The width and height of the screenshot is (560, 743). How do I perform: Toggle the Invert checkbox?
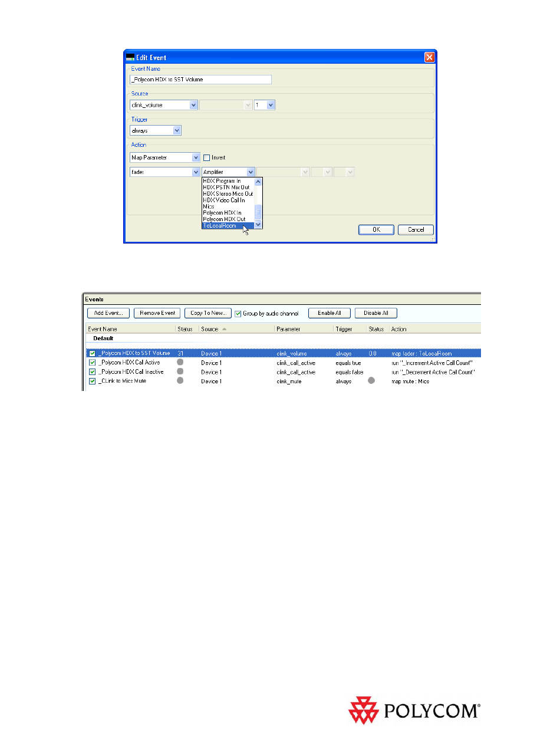pos(206,157)
